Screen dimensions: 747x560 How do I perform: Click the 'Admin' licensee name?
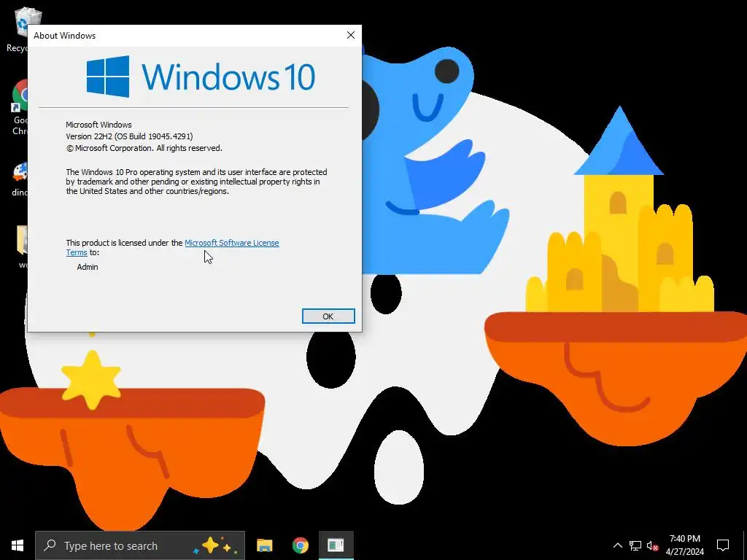click(x=88, y=267)
